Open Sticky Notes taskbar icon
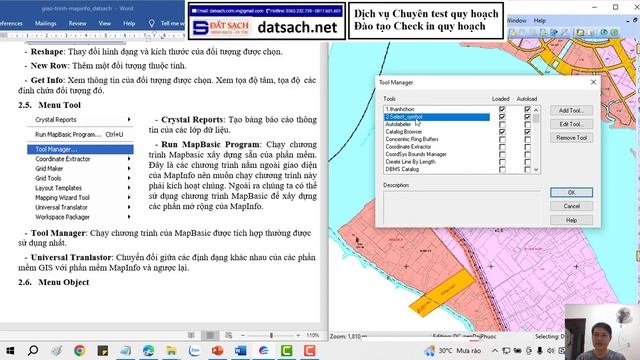 click(x=102, y=350)
